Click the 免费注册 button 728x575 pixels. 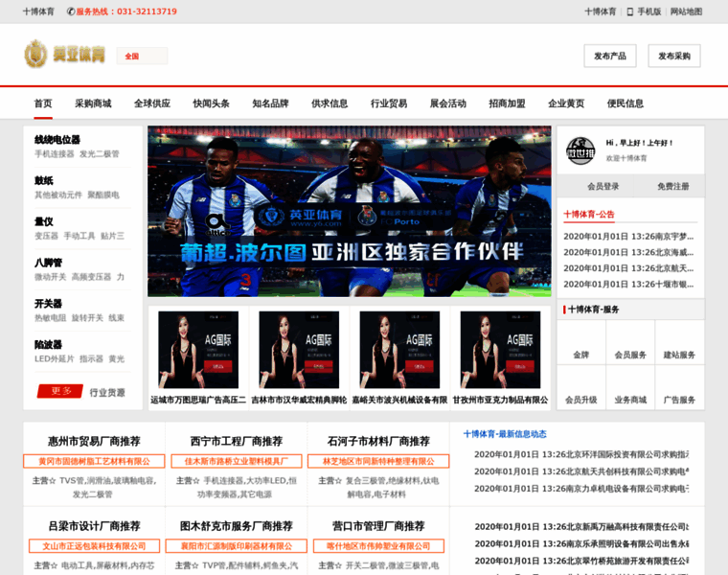pos(673,186)
